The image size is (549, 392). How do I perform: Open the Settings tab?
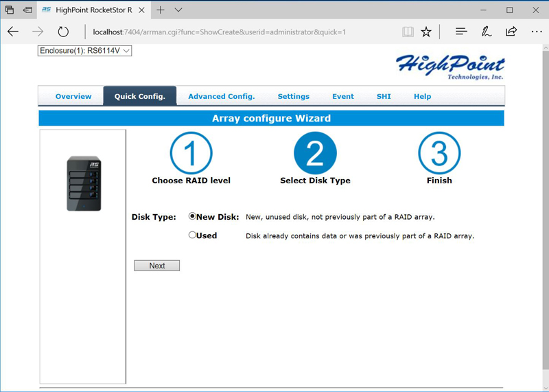click(x=294, y=96)
